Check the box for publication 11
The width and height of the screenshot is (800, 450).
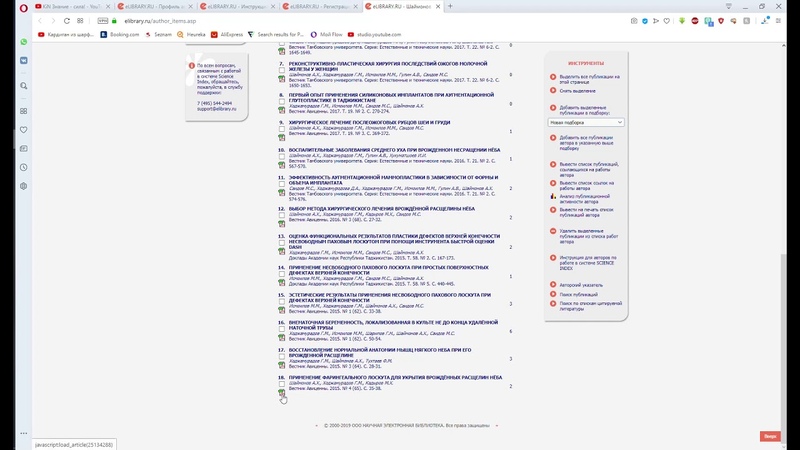[x=282, y=184]
